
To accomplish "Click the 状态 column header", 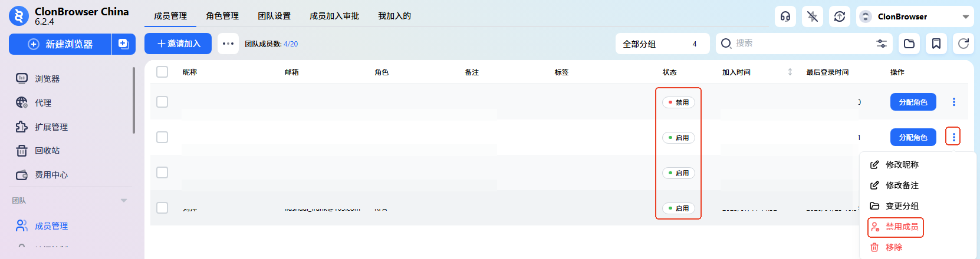I will coord(669,72).
